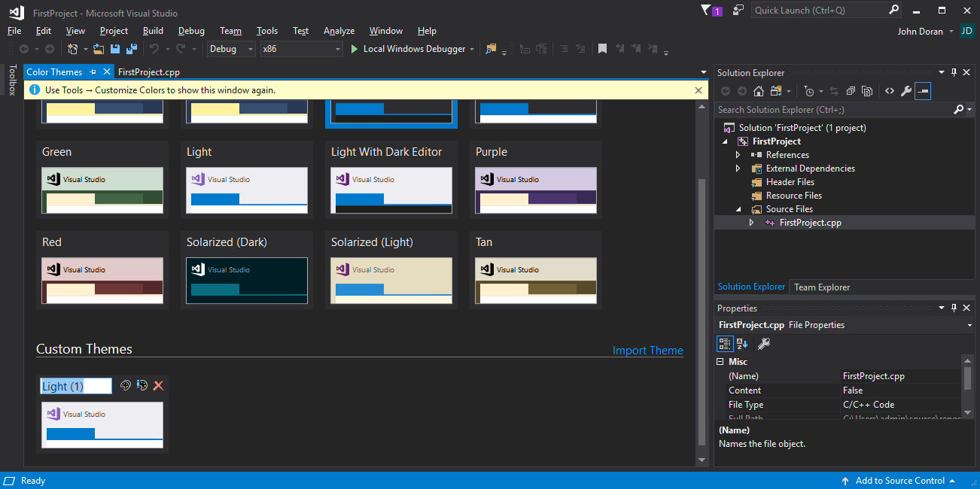
Task: Toggle Alphabetical sort in Properties panel
Action: [x=742, y=344]
